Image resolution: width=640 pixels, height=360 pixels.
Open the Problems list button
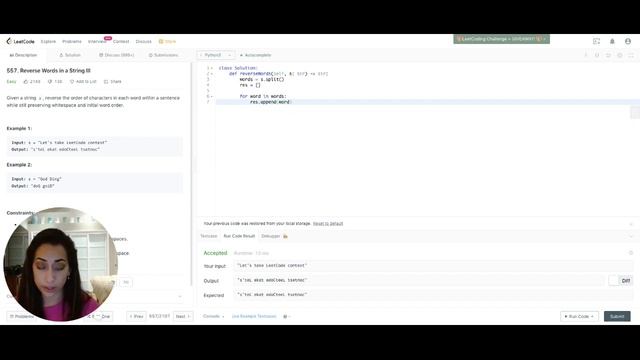pyautogui.click(x=21, y=316)
